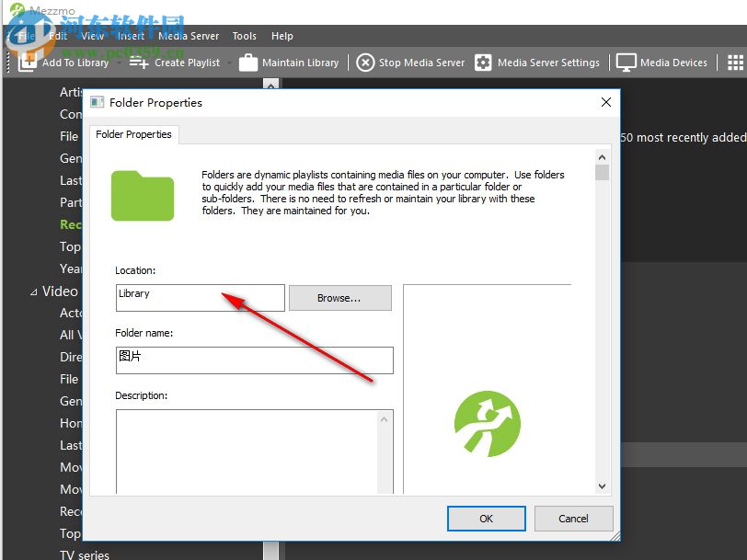Viewport: 747px width, 560px height.
Task: Click the dialog scrollbar up arrow
Action: (603, 157)
